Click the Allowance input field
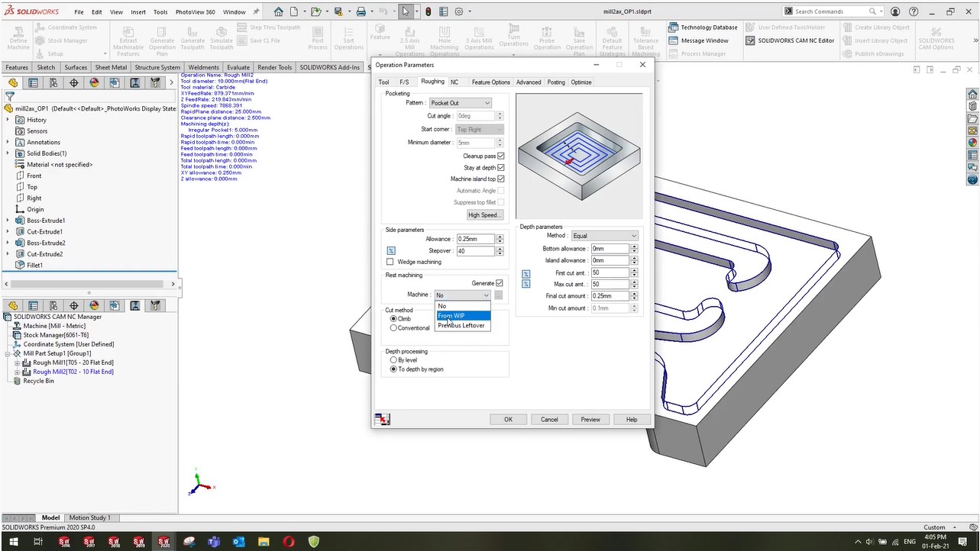This screenshot has width=980, height=551. click(x=475, y=239)
